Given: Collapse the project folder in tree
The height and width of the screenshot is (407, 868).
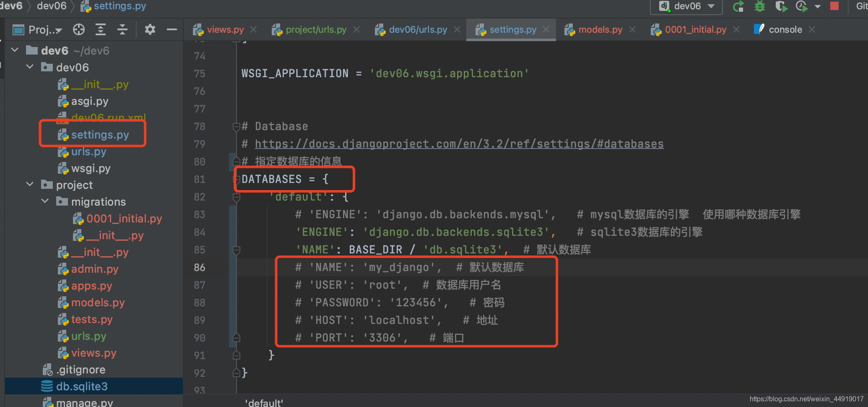Looking at the screenshot, I should tap(30, 184).
